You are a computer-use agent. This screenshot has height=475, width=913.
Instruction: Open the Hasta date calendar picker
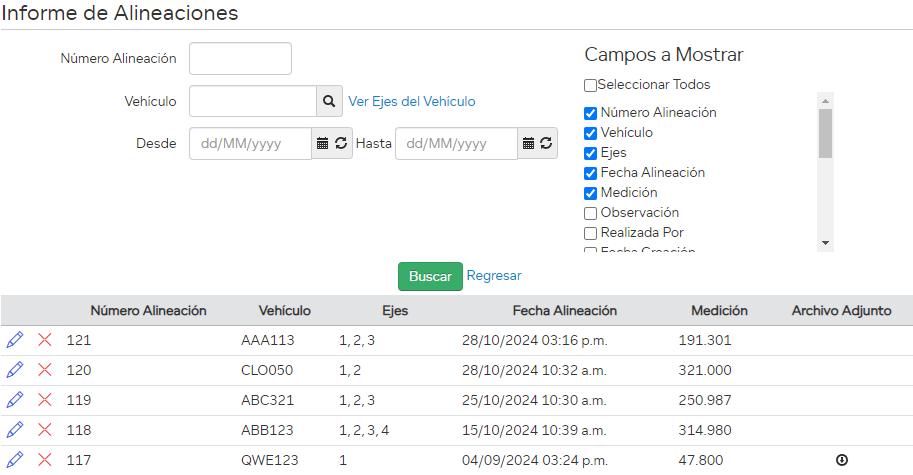pos(528,143)
